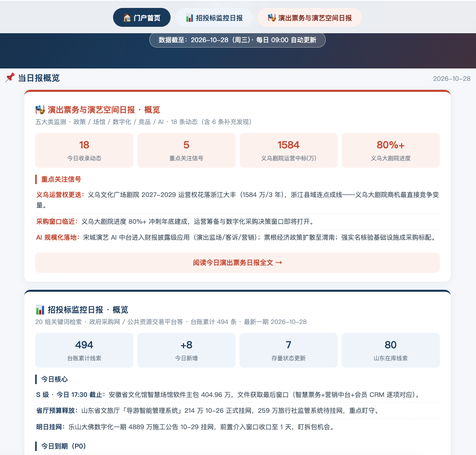Click the house icon in 门户首页 tab
The width and height of the screenshot is (476, 455).
click(x=127, y=18)
